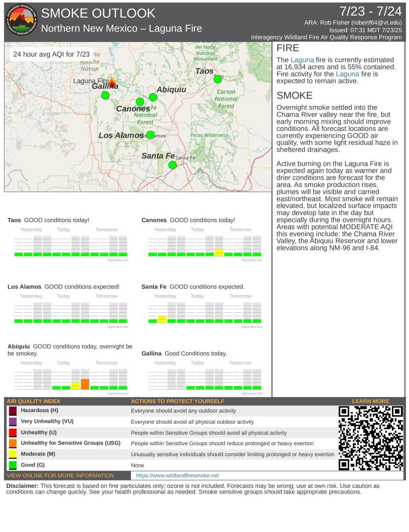Click the Hazardous maroon color swatch
This screenshot has width=409, height=532.
click(x=13, y=411)
